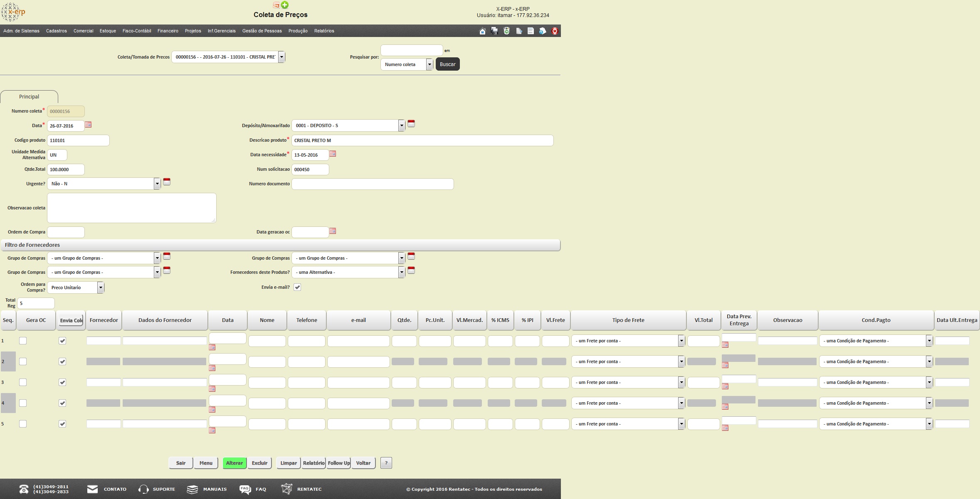Click the Numero documento input field
Image resolution: width=980 pixels, height=499 pixels.
tap(373, 184)
